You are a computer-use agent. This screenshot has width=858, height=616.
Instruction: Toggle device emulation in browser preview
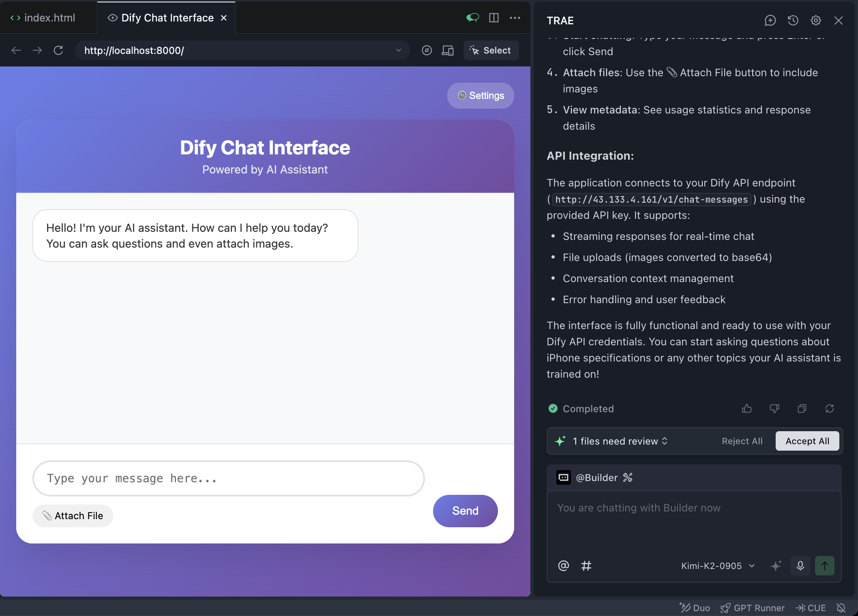coord(447,51)
